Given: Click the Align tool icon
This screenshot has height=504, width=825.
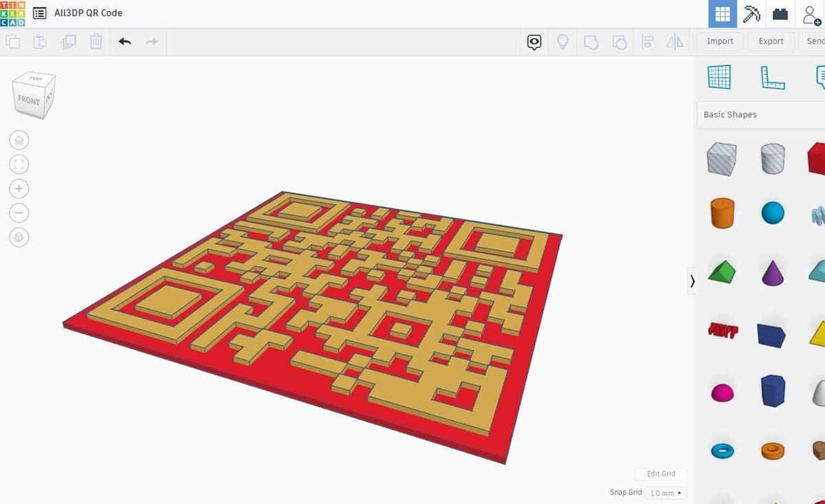Looking at the screenshot, I should click(x=647, y=42).
